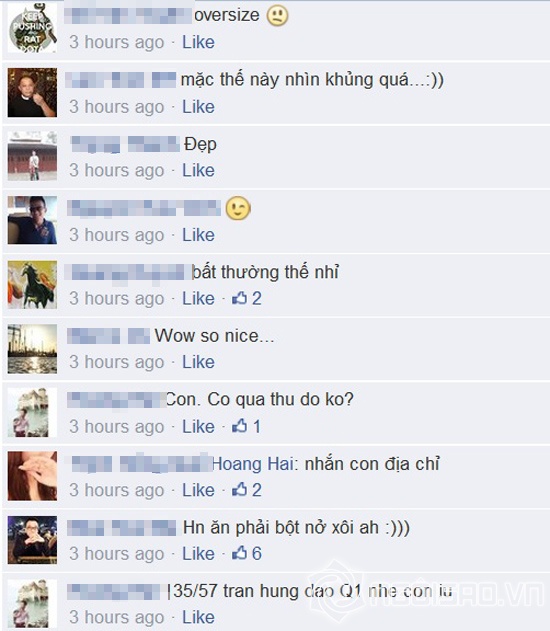The image size is (550, 631).
Task: Click the 'Hoang Hai' tagged name link
Action: 254,464
